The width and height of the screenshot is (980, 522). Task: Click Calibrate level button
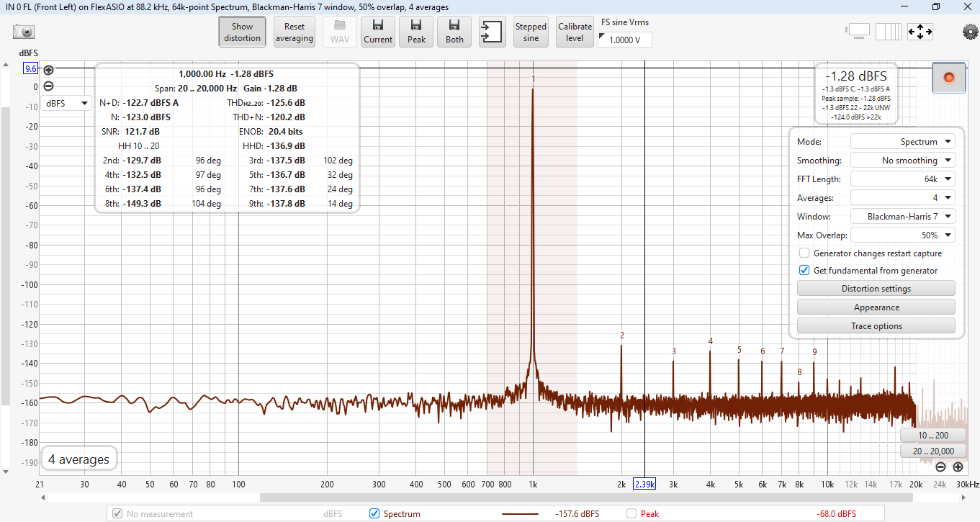(575, 32)
